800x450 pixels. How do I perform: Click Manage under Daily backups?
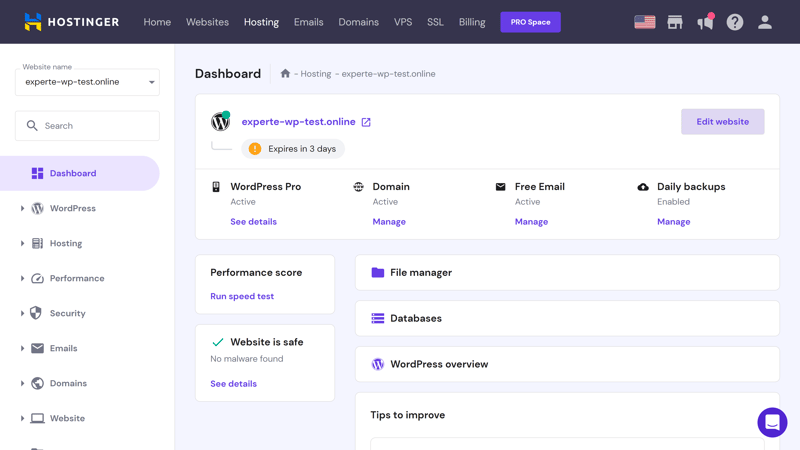673,221
